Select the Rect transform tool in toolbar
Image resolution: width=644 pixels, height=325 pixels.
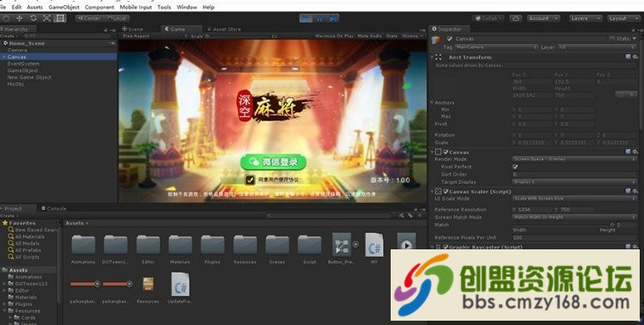(60, 18)
